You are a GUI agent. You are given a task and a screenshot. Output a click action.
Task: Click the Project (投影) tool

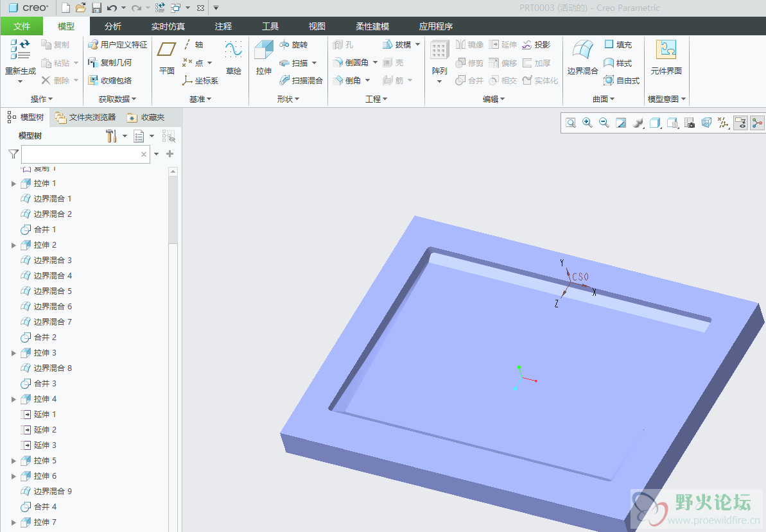pyautogui.click(x=536, y=44)
